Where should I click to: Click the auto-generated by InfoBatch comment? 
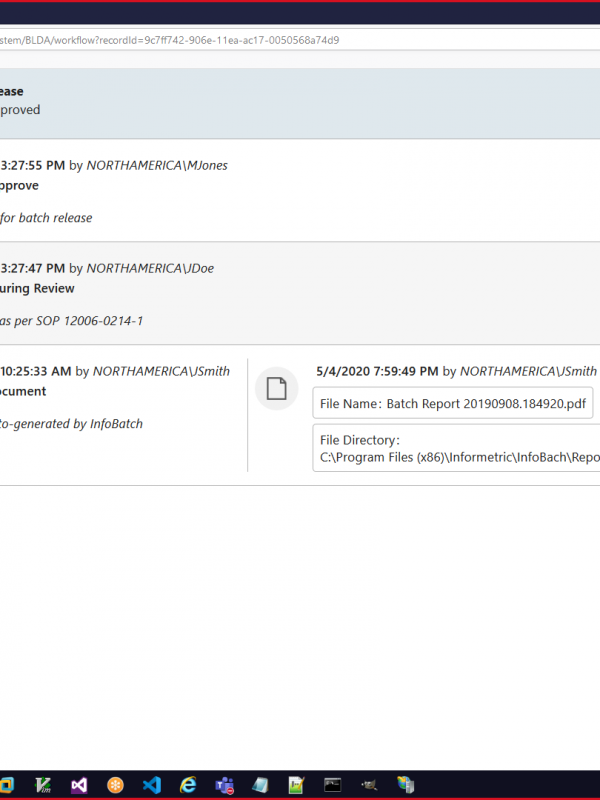[x=71, y=423]
